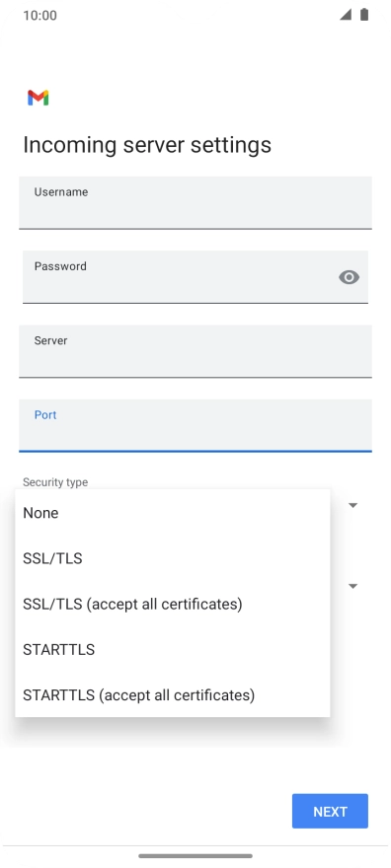Tap the 10:00 status bar clock
The image size is (391, 868).
click(x=39, y=15)
